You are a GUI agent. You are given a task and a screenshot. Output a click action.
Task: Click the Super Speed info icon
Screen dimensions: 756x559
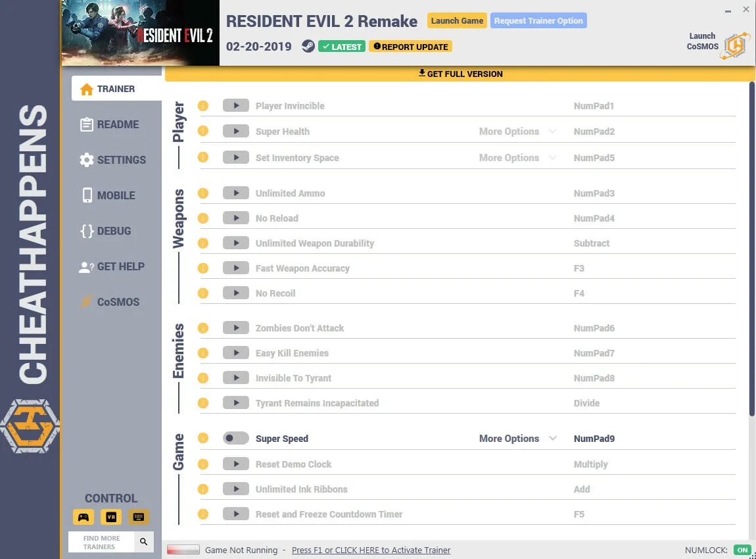pyautogui.click(x=203, y=438)
